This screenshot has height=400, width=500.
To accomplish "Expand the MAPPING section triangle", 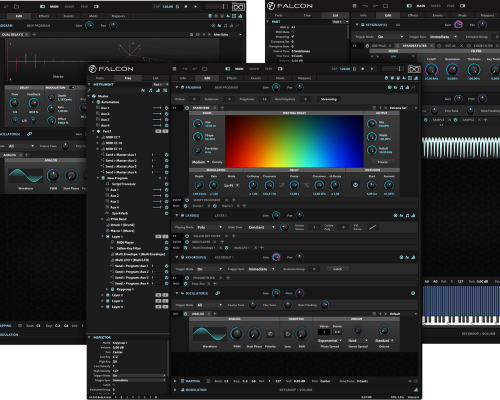I will point(175,381).
